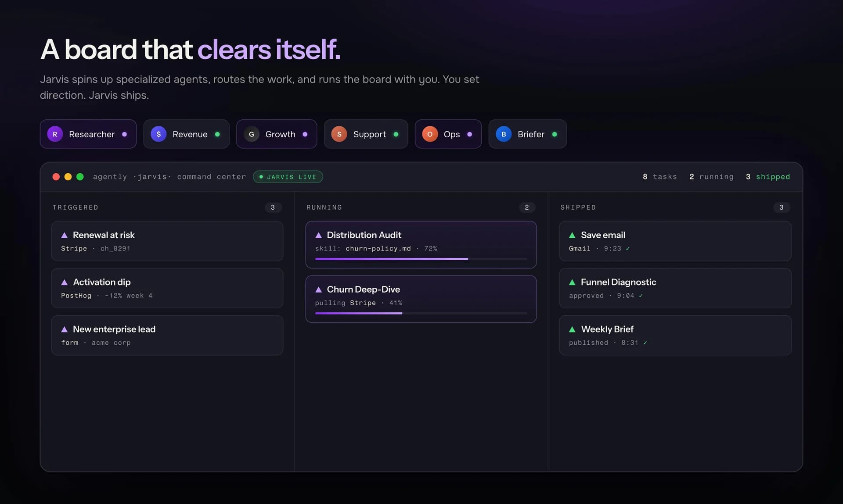
Task: Select the Support agent chip
Action: click(366, 134)
